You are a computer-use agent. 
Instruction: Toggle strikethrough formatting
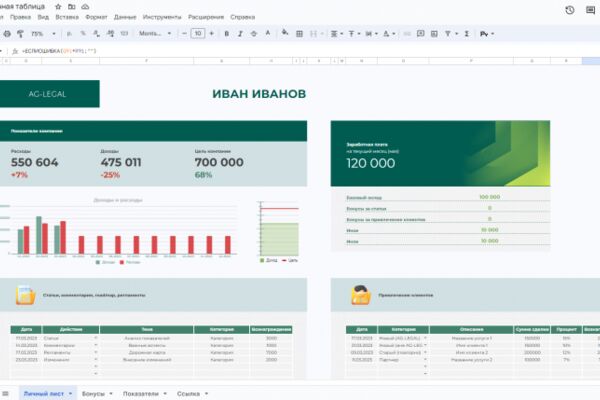[254, 34]
